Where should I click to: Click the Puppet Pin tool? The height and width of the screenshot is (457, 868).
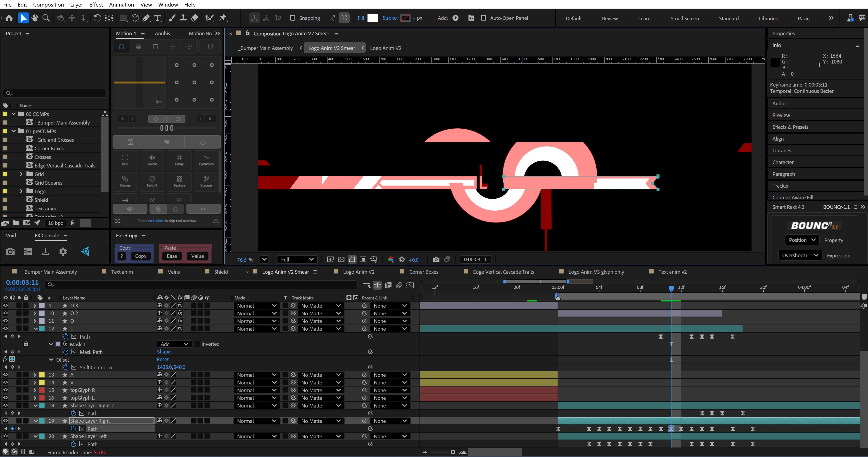click(x=223, y=18)
